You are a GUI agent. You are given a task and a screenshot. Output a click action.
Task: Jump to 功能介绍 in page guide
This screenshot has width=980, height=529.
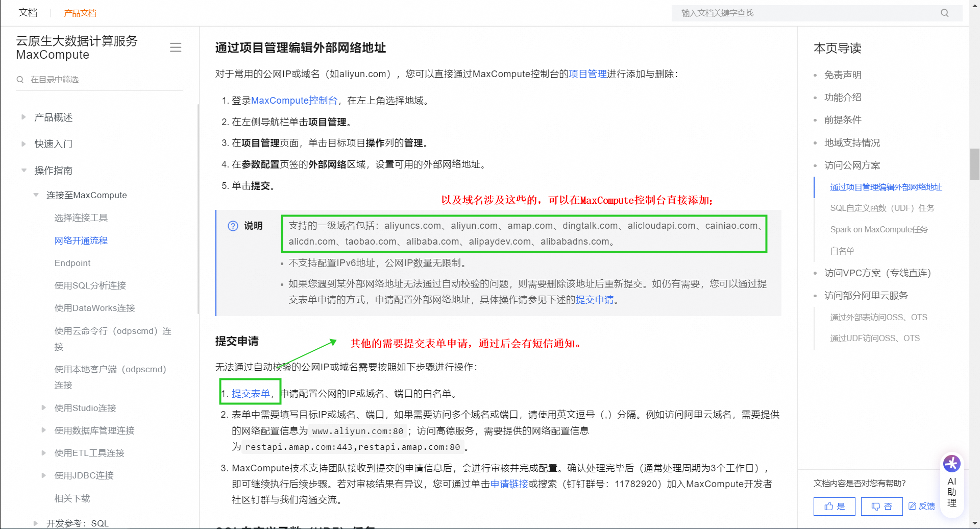[843, 98]
